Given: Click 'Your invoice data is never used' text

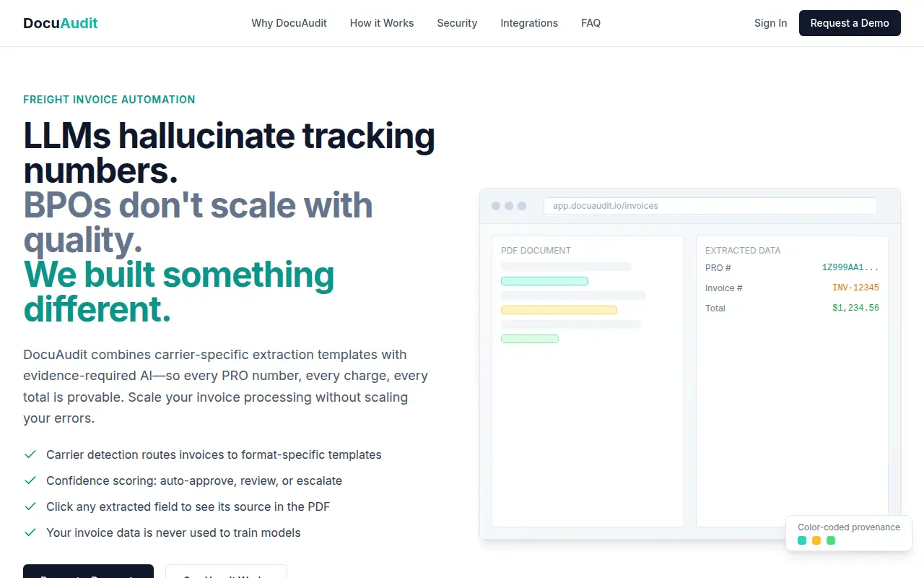Looking at the screenshot, I should pos(173,532).
